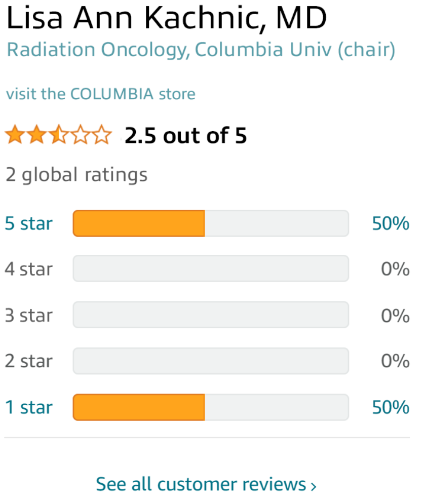Click Radiation Oncology, Columbia Univ (chair) subtitle

pos(201,50)
